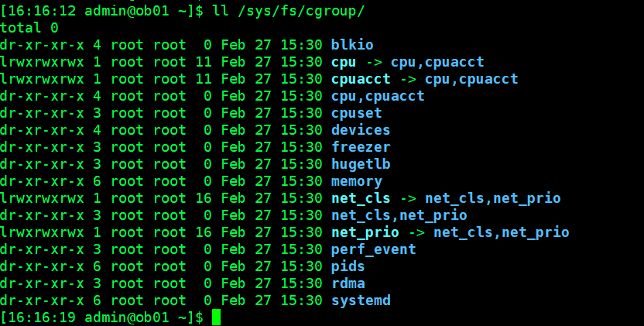Select the memory directory entry
Viewport: 644px width, 326px height.
point(357,181)
